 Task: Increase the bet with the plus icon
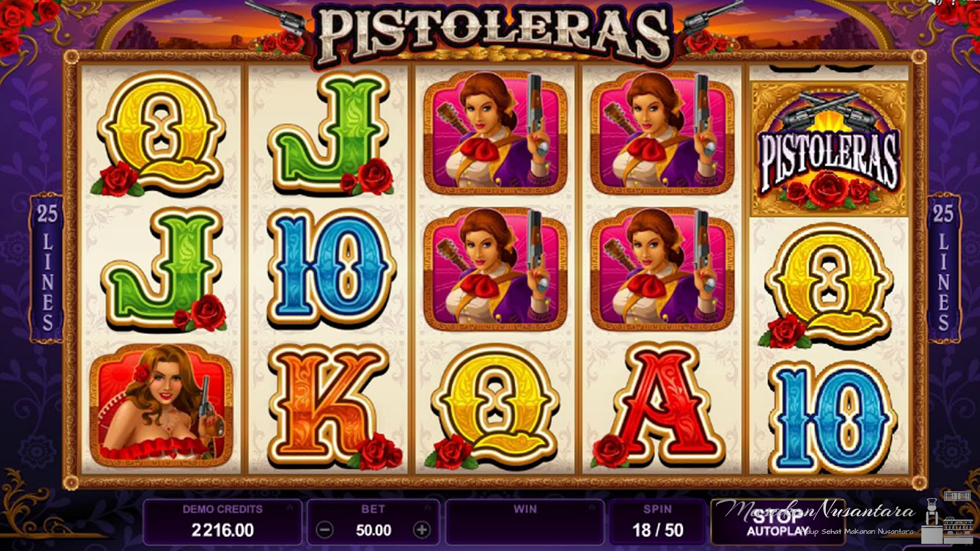(422, 530)
